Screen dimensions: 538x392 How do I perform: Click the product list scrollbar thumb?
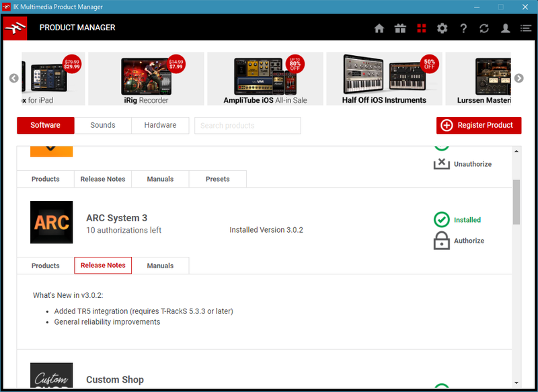pyautogui.click(x=516, y=202)
